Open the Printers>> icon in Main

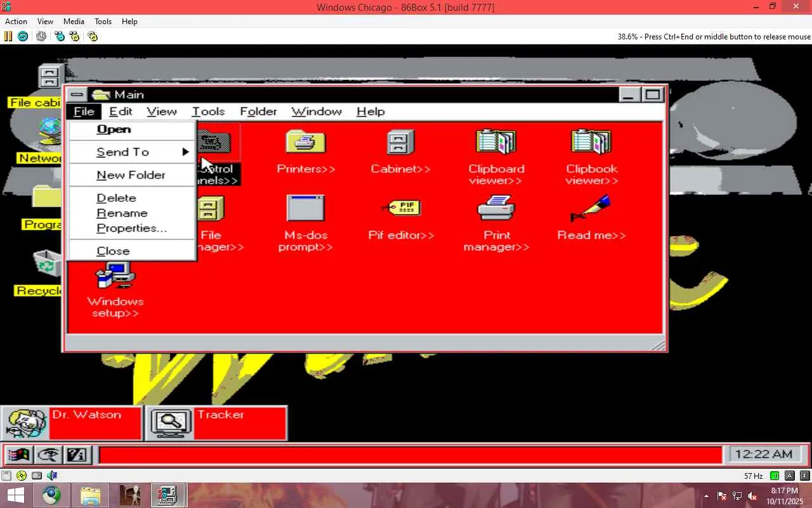pos(306,151)
